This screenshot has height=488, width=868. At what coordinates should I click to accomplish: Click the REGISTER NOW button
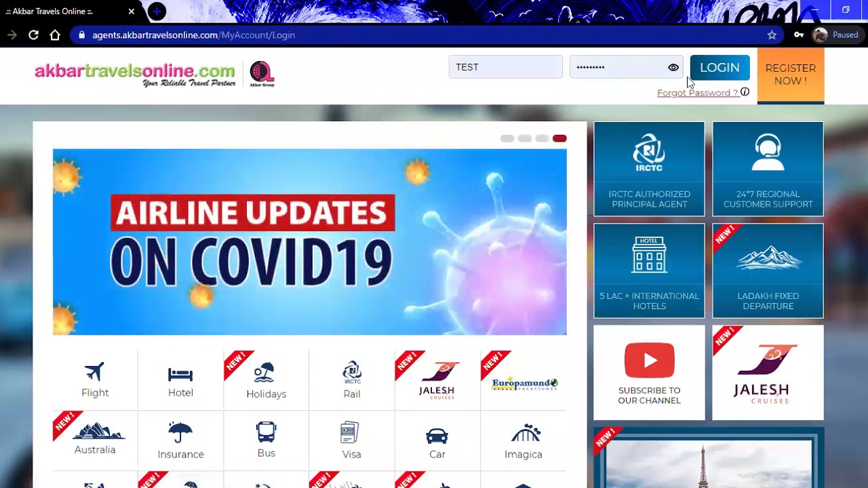tap(791, 76)
